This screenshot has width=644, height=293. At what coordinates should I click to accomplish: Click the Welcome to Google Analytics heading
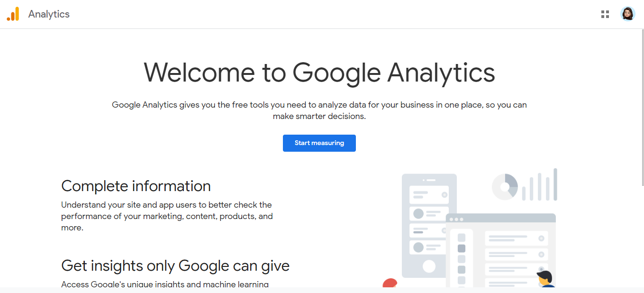click(x=319, y=73)
